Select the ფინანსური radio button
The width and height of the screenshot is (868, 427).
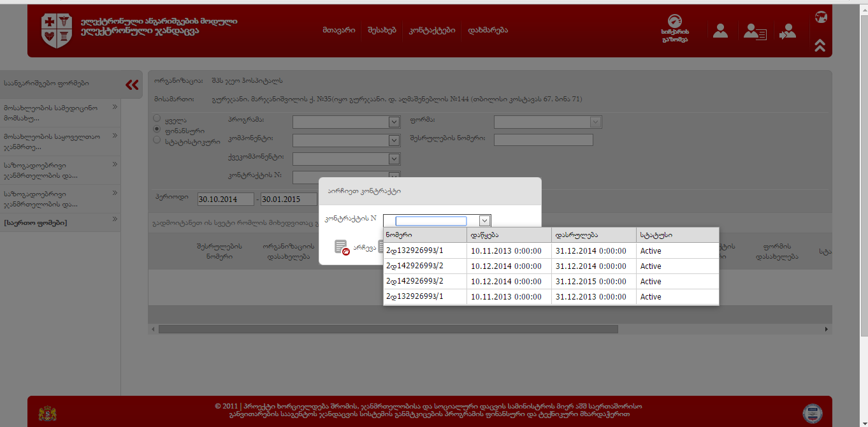pyautogui.click(x=157, y=129)
